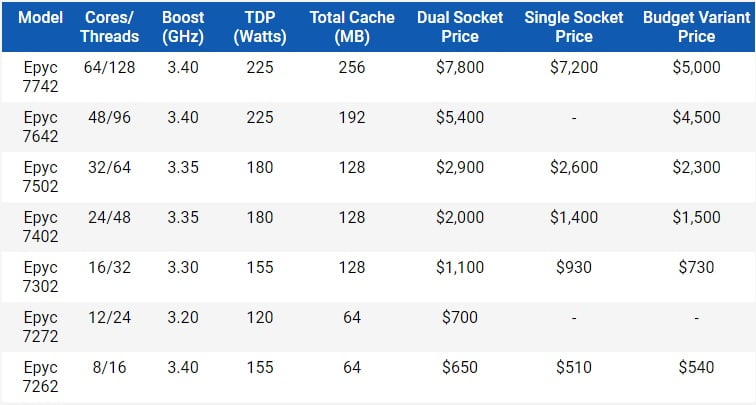756x405 pixels.
Task: Select the Dual Socket Price header
Action: (460, 27)
